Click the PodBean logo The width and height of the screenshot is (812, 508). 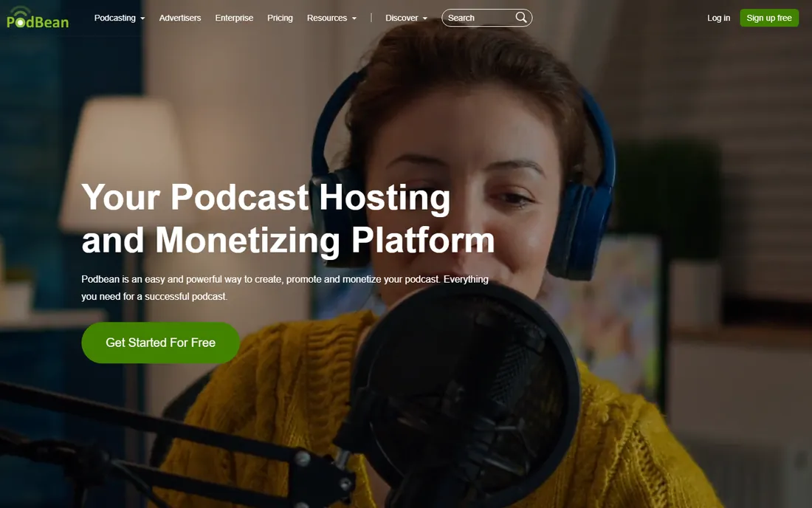coord(38,18)
